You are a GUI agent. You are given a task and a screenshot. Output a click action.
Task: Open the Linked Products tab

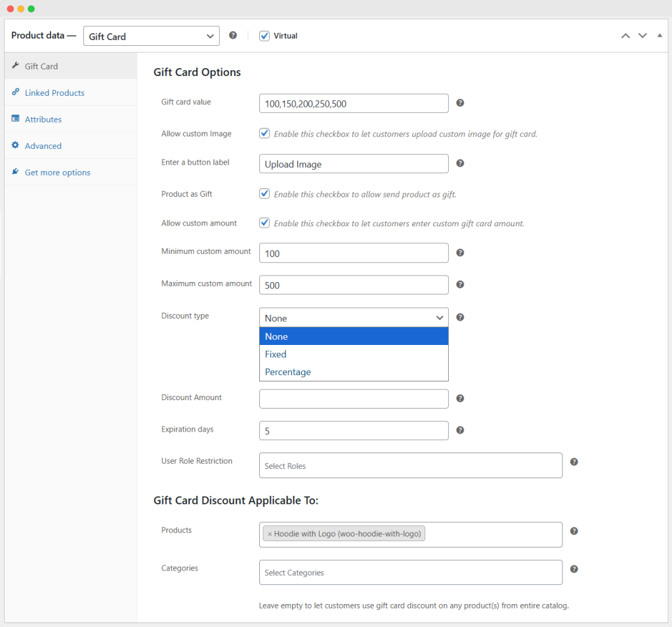[54, 93]
